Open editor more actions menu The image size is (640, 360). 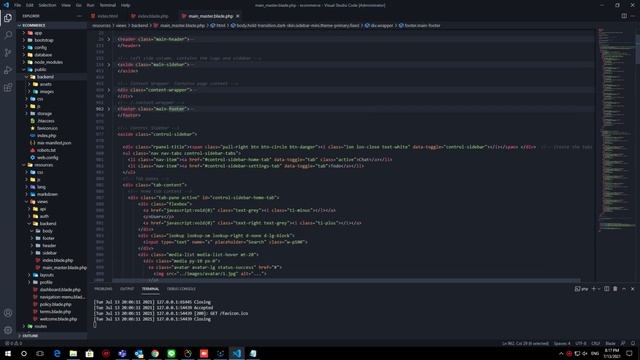[x=633, y=16]
